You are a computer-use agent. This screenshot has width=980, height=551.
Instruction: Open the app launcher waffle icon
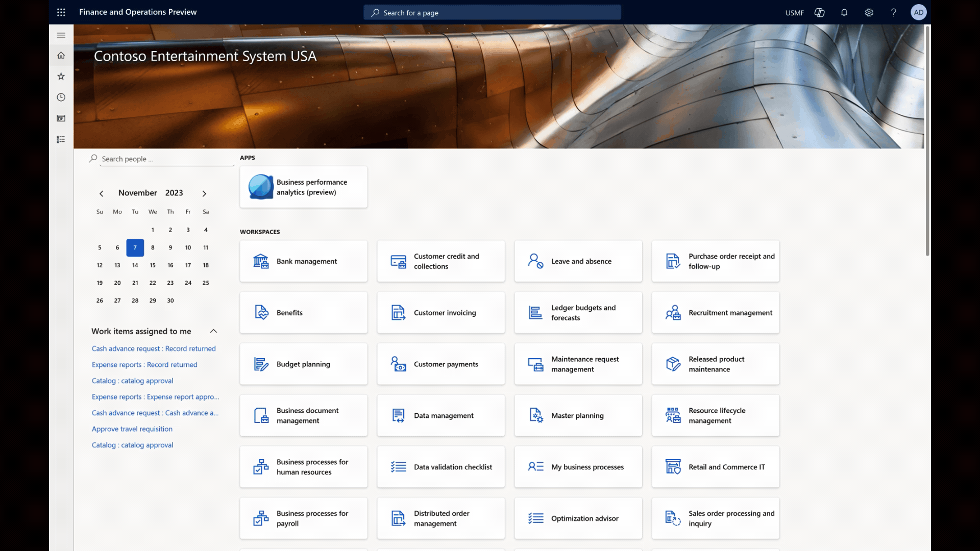(x=61, y=12)
